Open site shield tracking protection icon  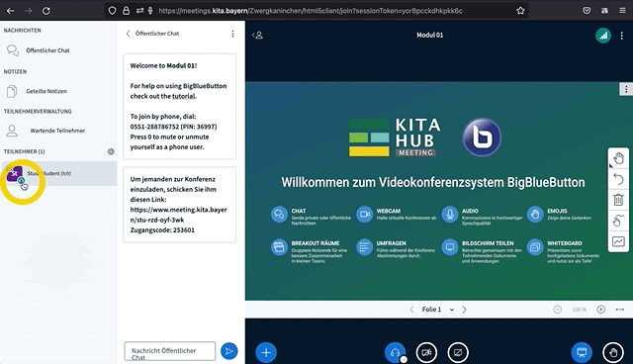[113, 11]
